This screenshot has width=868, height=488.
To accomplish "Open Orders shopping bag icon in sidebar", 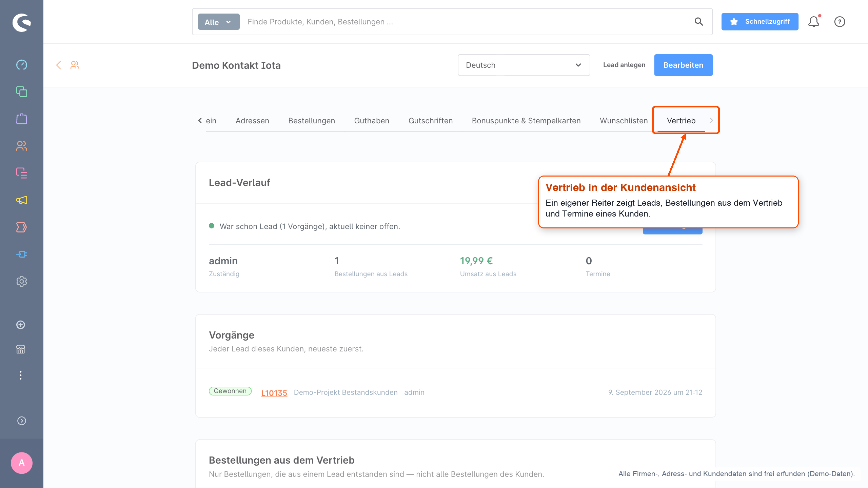I will tap(22, 119).
